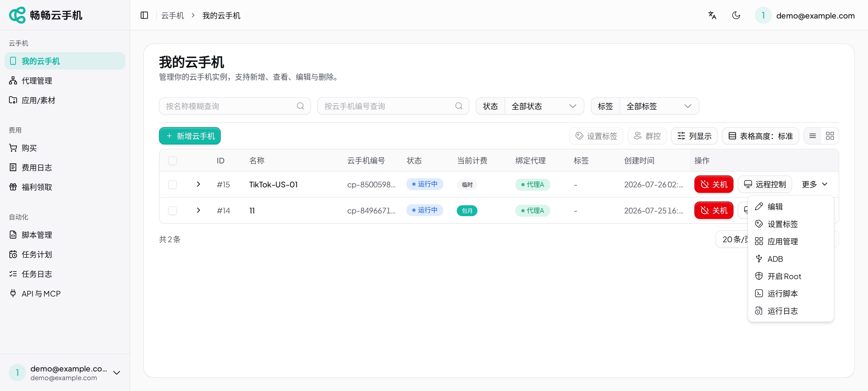Screen dimensions: 868x391
Task: Switch to list view layout
Action: pyautogui.click(x=812, y=136)
